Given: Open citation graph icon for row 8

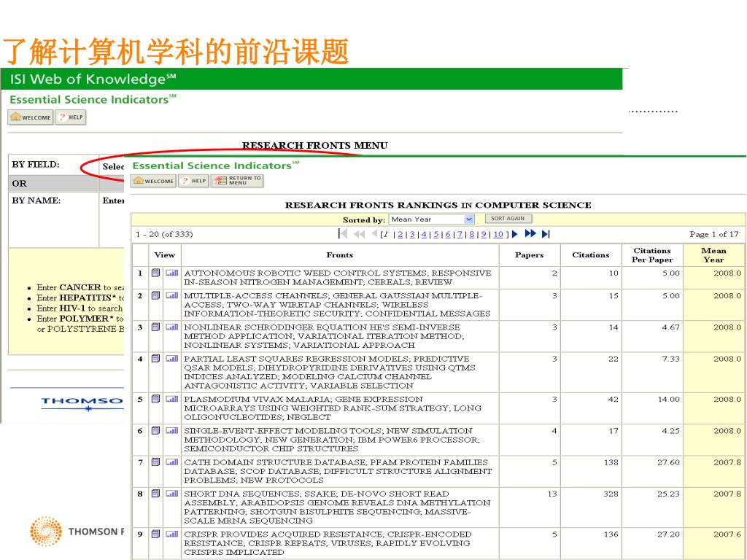Looking at the screenshot, I should [x=172, y=494].
